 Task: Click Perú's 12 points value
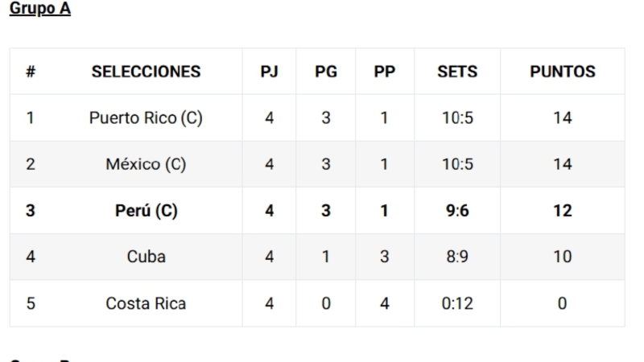562,211
